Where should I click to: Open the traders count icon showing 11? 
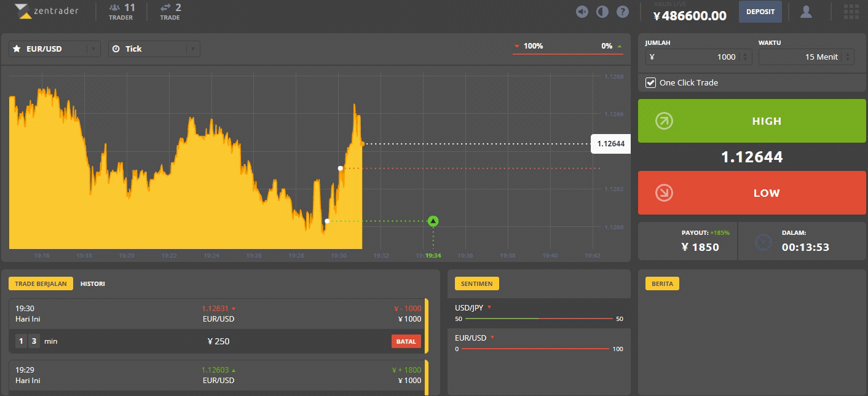point(114,8)
